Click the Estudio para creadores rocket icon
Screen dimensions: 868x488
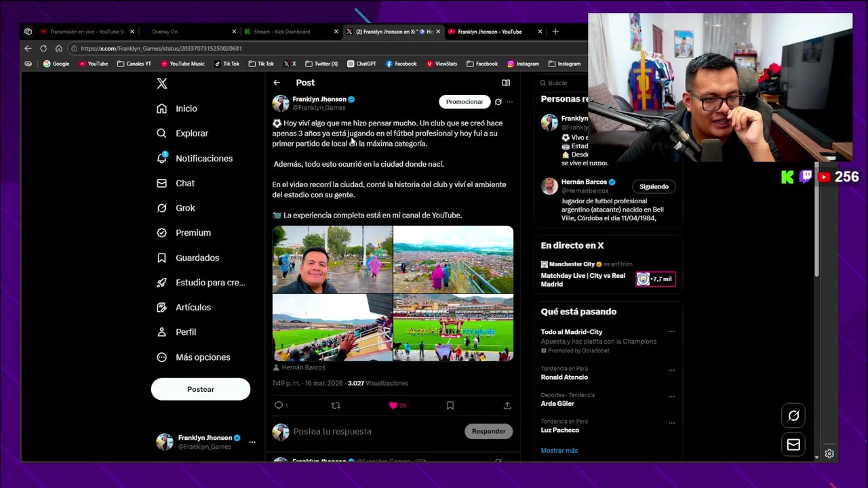pyautogui.click(x=161, y=283)
